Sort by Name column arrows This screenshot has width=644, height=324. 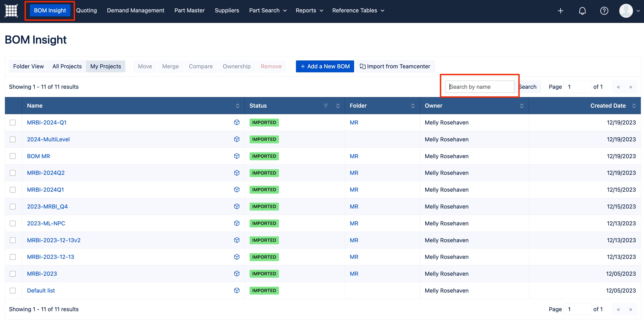pyautogui.click(x=238, y=106)
